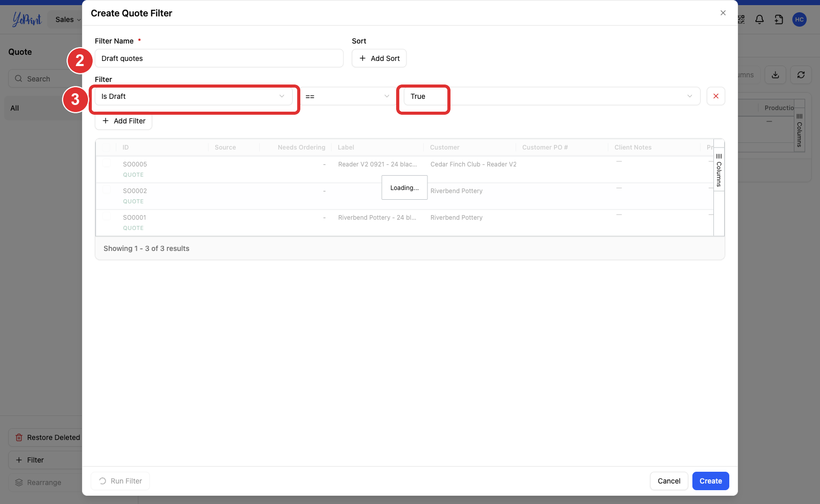Click the Riverbend Pottery - 24 bl... label
The height and width of the screenshot is (504, 820).
point(377,218)
